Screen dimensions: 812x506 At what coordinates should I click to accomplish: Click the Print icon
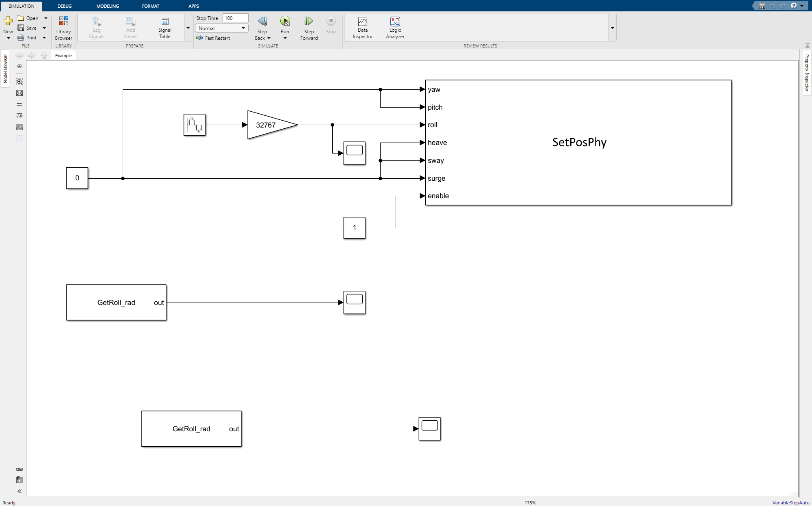[21, 38]
